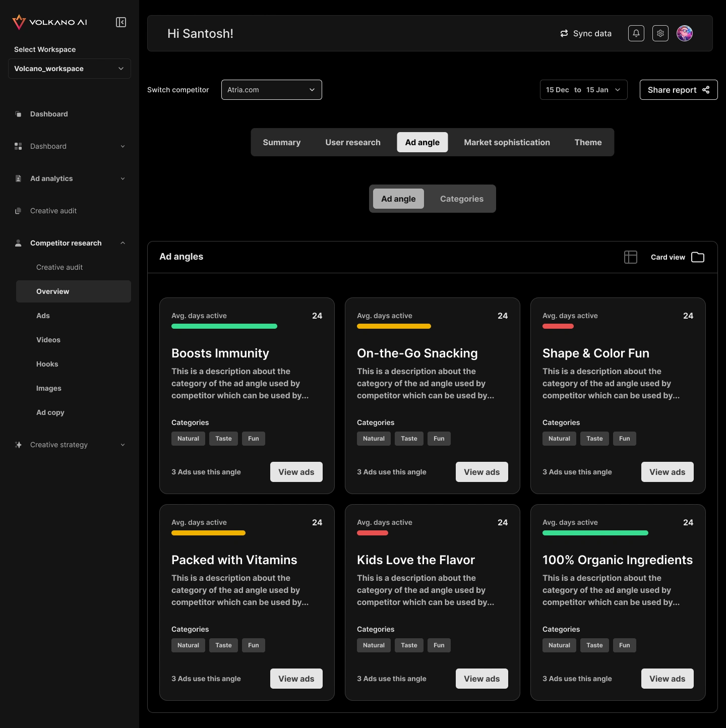Image resolution: width=726 pixels, height=728 pixels.
Task: Click the green progress bar on Boosts Immunity
Action: 224,326
